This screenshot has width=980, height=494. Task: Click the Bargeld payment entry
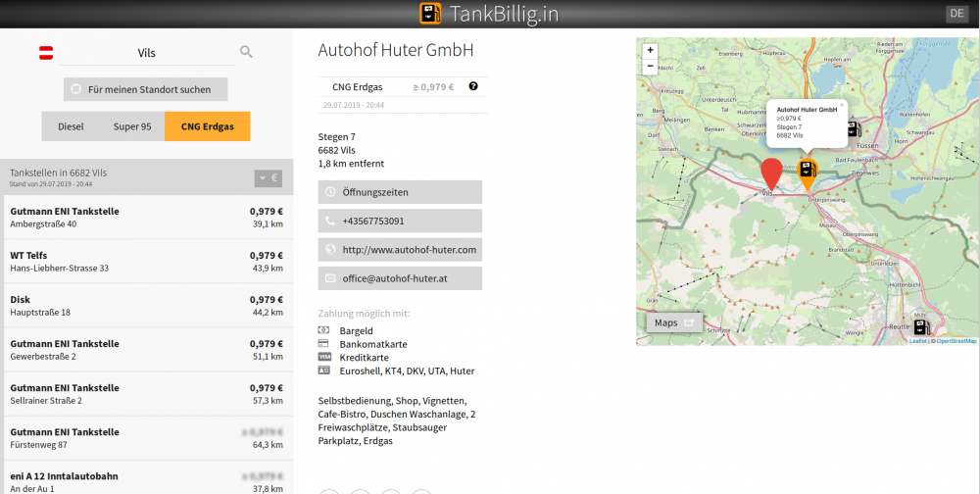click(357, 330)
